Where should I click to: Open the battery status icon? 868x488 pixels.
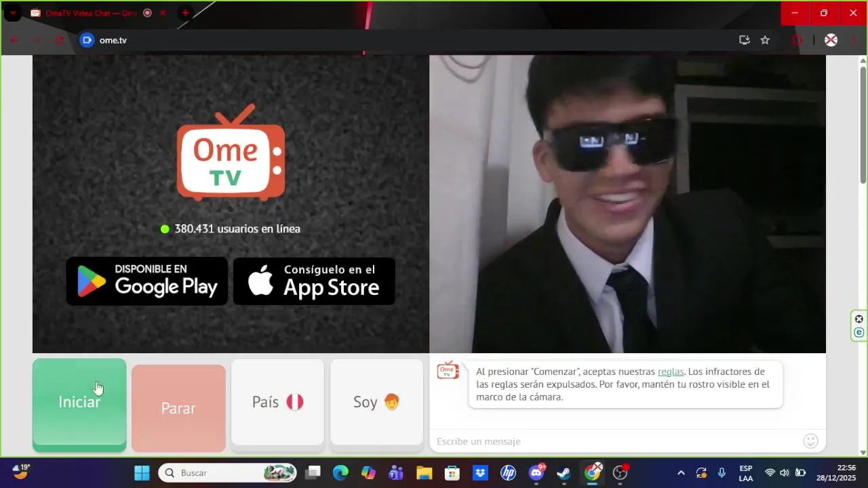(x=800, y=472)
